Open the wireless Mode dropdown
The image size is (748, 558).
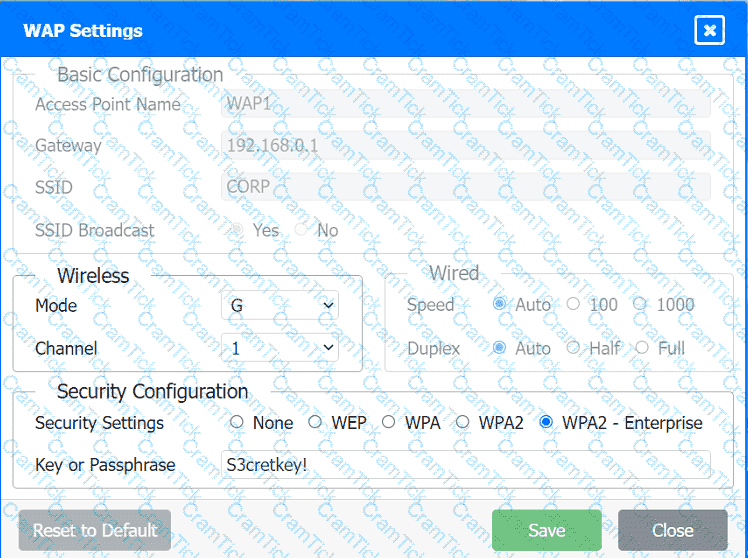click(x=279, y=305)
